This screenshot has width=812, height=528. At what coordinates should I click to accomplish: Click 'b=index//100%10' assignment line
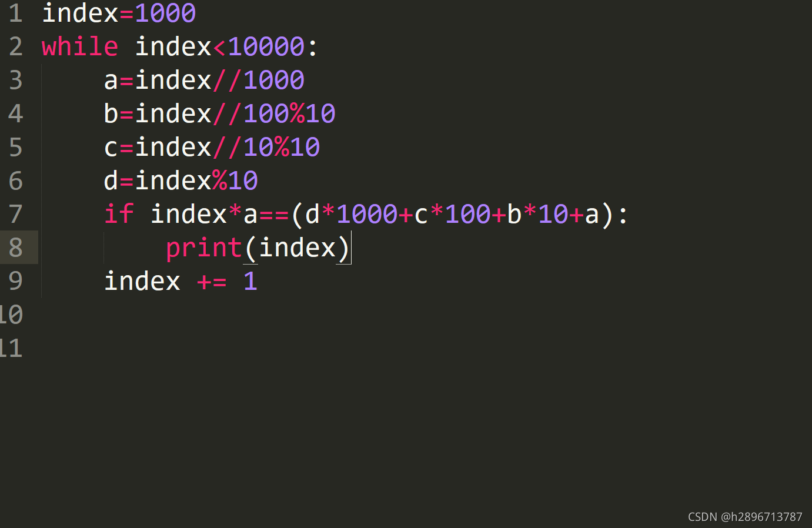click(x=219, y=114)
